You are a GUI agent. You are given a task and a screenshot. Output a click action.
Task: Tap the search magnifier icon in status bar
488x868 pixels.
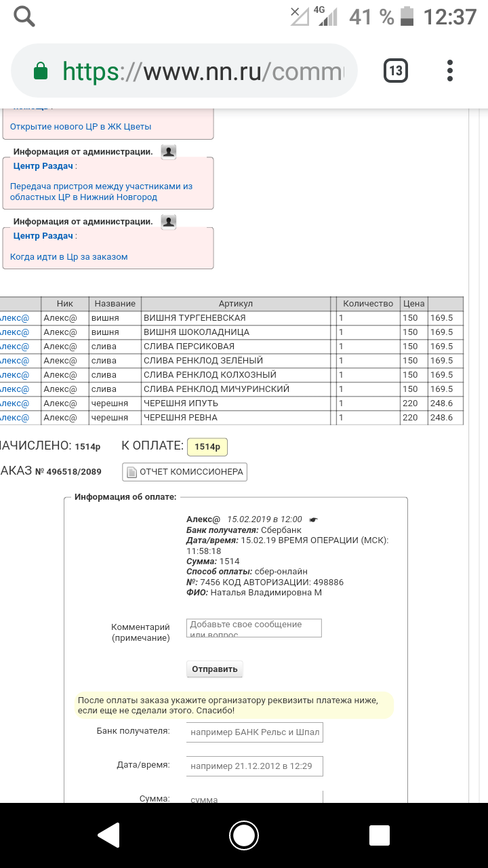24,16
